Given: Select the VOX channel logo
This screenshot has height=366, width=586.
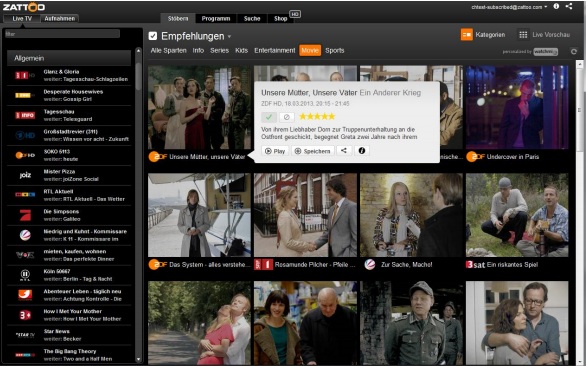Looking at the screenshot, I should click(x=25, y=255).
